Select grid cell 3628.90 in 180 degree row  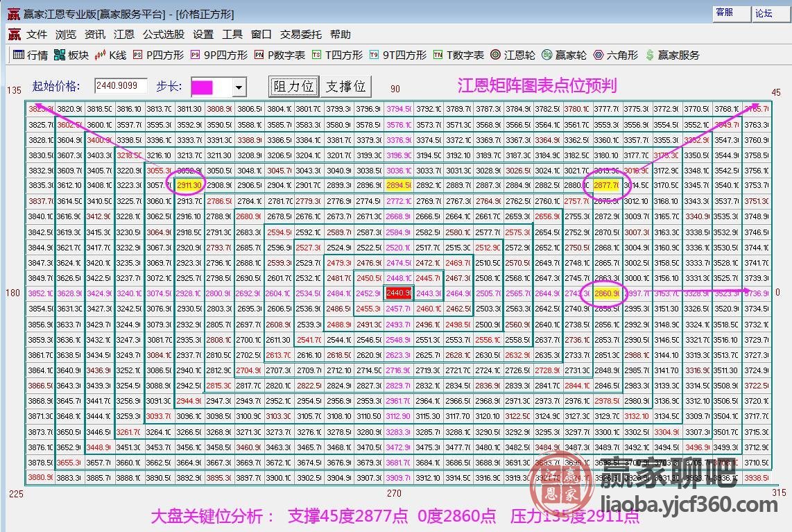pyautogui.click(x=70, y=293)
